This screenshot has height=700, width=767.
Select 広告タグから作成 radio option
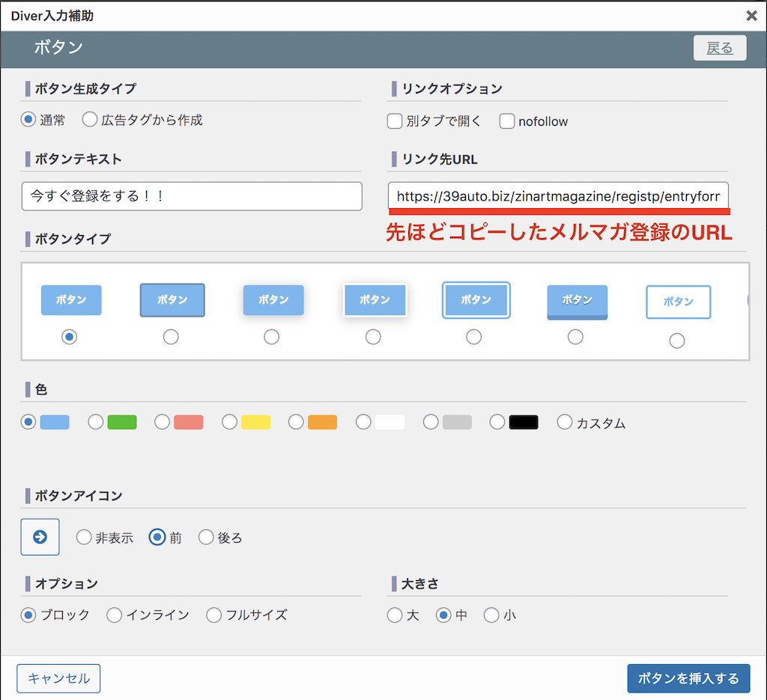(x=90, y=120)
